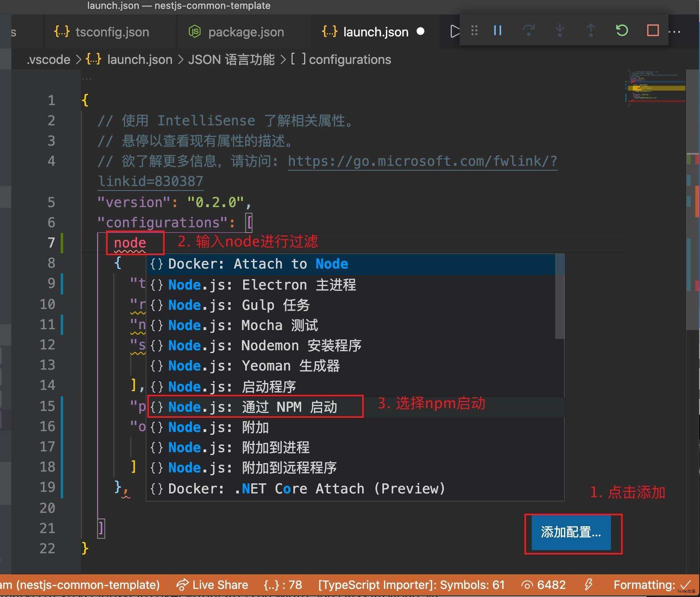This screenshot has height=597, width=700.
Task: Click line number 6 in the gutter
Action: click(x=51, y=222)
